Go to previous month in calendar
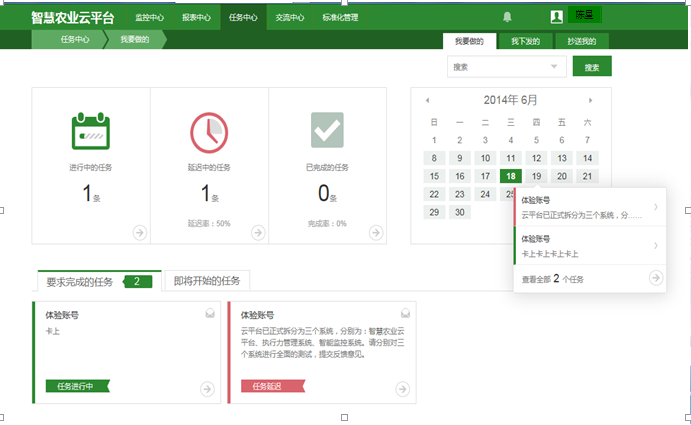The height and width of the screenshot is (425, 691). [x=427, y=101]
